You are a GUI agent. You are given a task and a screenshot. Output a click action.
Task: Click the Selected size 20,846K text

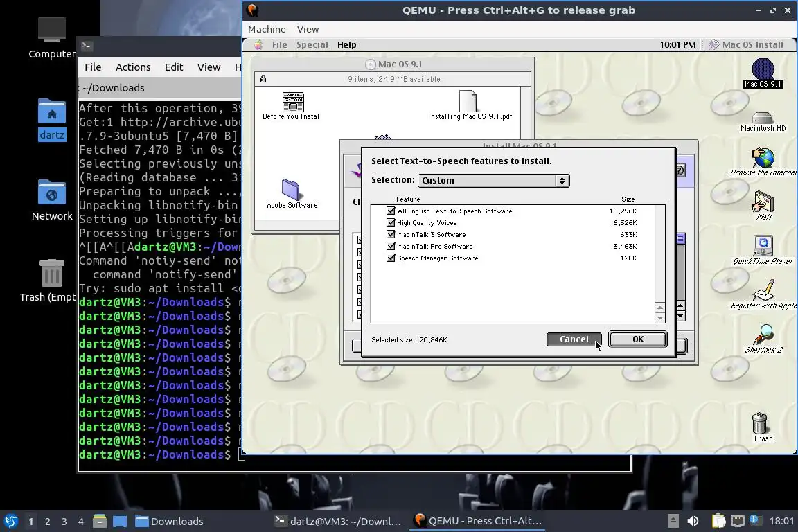click(409, 339)
